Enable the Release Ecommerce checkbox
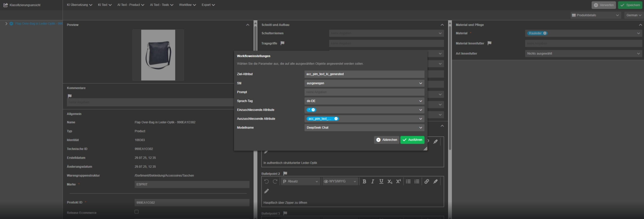This screenshot has height=219, width=644. coord(136,212)
